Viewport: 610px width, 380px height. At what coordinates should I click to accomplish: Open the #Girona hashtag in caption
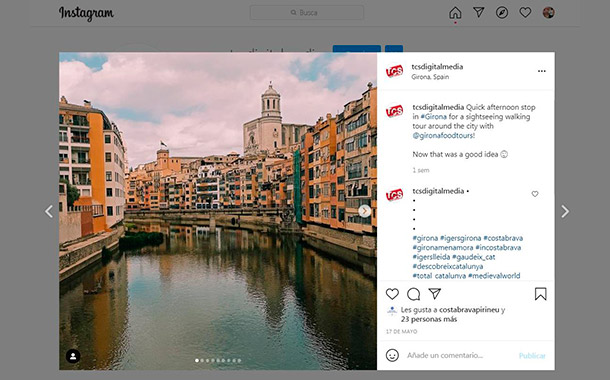pos(433,117)
